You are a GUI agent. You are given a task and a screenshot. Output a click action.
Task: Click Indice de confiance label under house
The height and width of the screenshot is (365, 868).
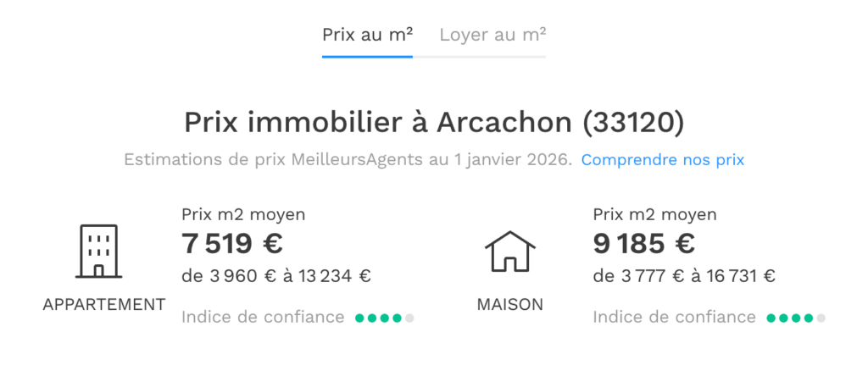click(x=674, y=318)
